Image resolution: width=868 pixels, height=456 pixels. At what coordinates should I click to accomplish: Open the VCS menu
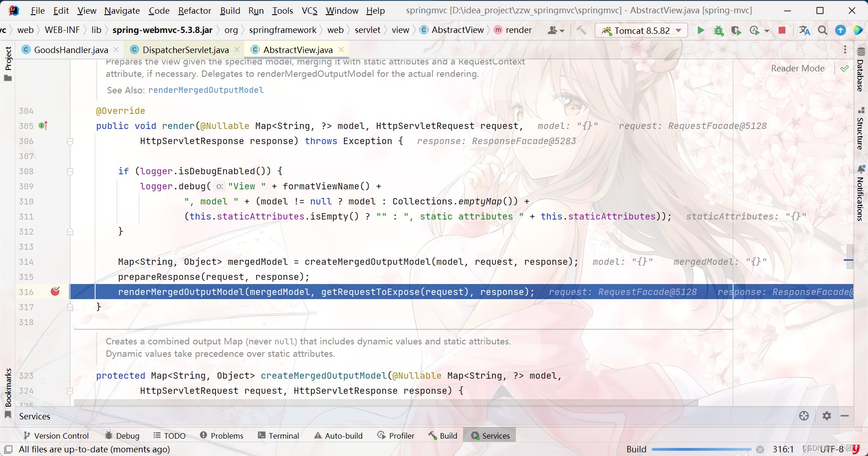(310, 11)
